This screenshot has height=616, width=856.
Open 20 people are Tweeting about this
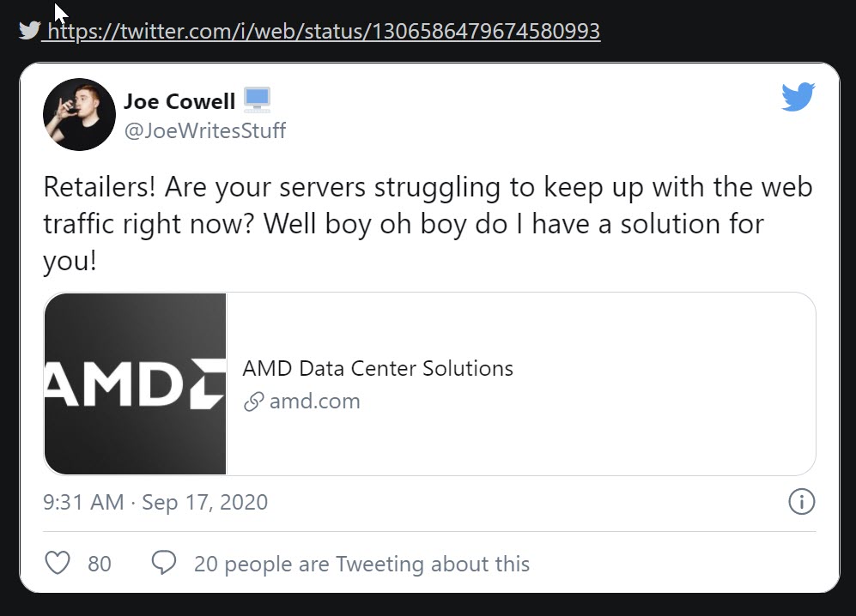[x=361, y=564]
